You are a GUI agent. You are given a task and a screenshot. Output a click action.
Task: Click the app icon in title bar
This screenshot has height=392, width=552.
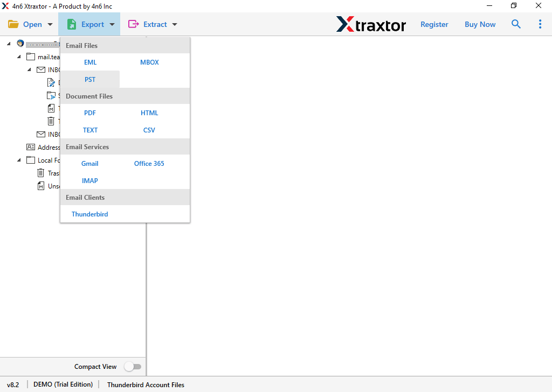pos(5,6)
